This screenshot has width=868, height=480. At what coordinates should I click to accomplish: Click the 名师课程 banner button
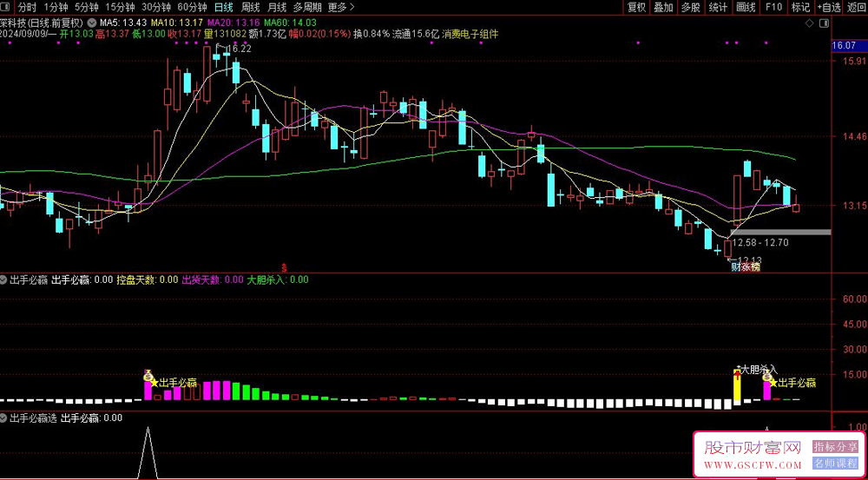coord(835,464)
